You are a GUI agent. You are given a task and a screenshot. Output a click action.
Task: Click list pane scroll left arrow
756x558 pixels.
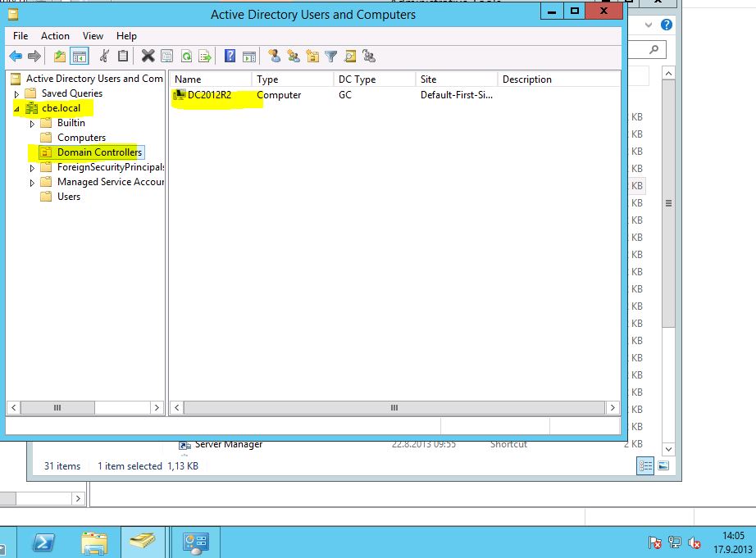point(177,408)
